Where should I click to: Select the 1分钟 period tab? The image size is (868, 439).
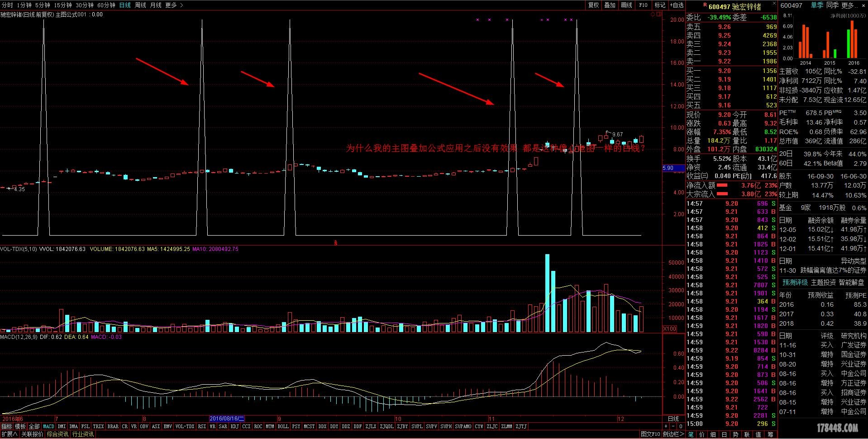coord(24,5)
